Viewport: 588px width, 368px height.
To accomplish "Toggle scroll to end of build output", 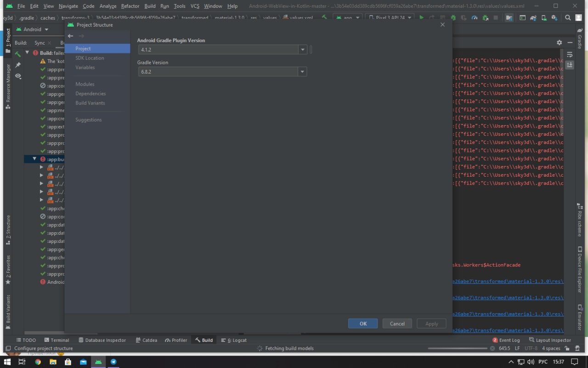I will [570, 65].
